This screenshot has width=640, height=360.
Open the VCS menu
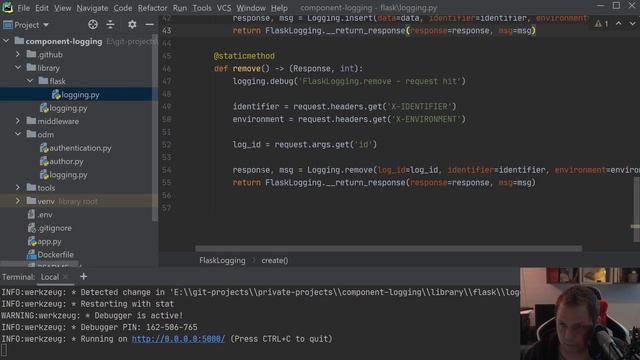(224, 8)
